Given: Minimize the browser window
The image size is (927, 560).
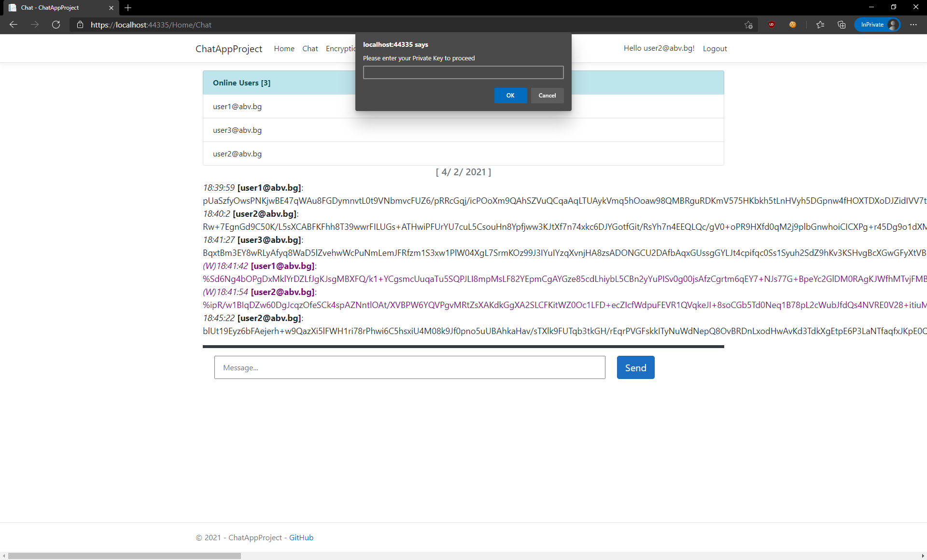Looking at the screenshot, I should click(871, 7).
